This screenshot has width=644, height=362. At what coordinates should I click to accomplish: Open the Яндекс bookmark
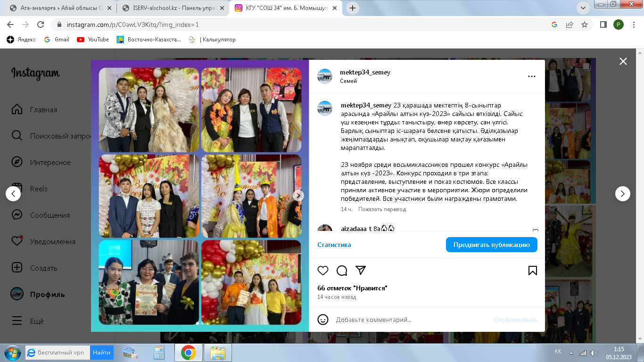(22, 40)
